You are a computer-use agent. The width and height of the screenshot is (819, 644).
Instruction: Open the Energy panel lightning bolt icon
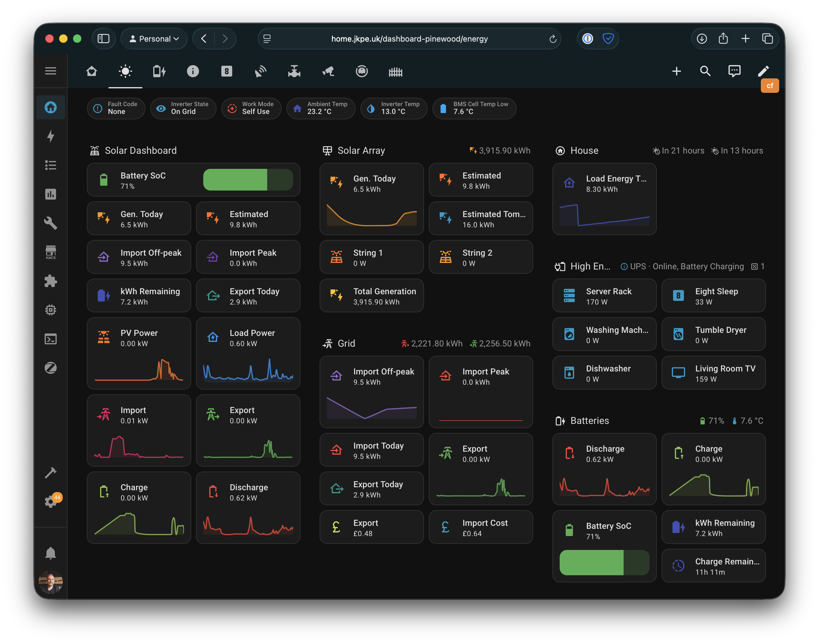tap(51, 137)
